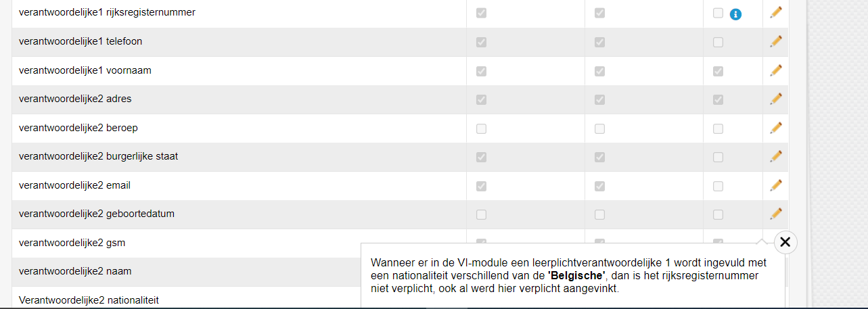This screenshot has height=309, width=868.
Task: Open edit pencil for verantwoordelijke2 beroep
Action: [x=776, y=127]
